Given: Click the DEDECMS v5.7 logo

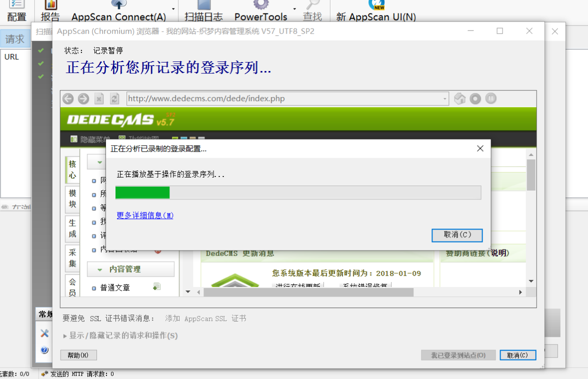Looking at the screenshot, I should (121, 119).
